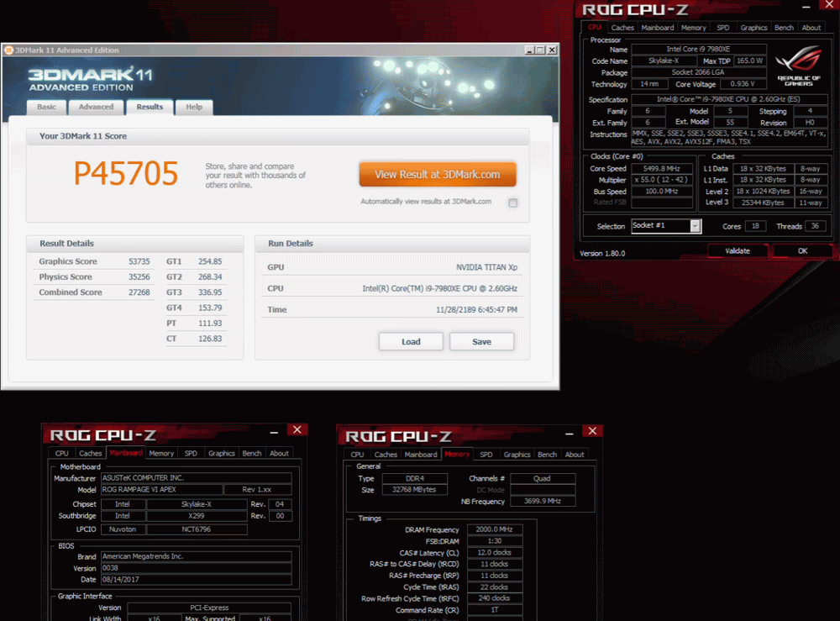840x621 pixels.
Task: Open Graphics tab in CPU-Z Memory window
Action: click(517, 455)
